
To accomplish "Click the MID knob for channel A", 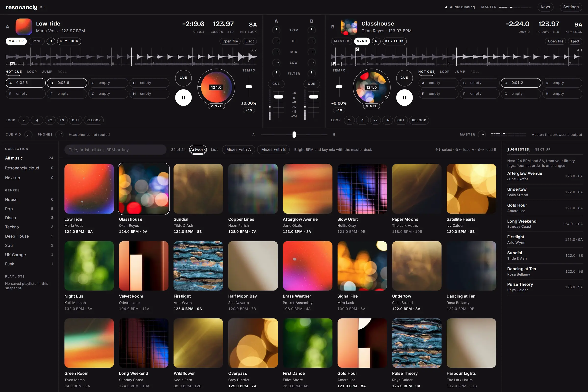I will tap(276, 52).
